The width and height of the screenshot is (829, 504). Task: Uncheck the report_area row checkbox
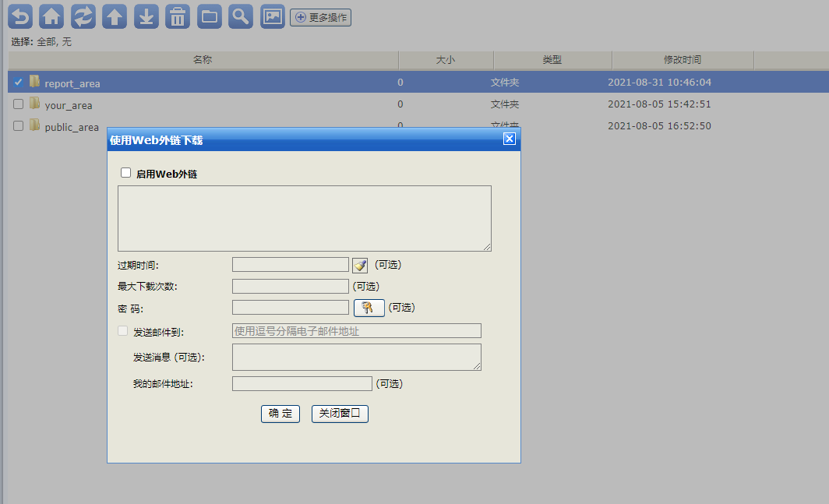19,82
